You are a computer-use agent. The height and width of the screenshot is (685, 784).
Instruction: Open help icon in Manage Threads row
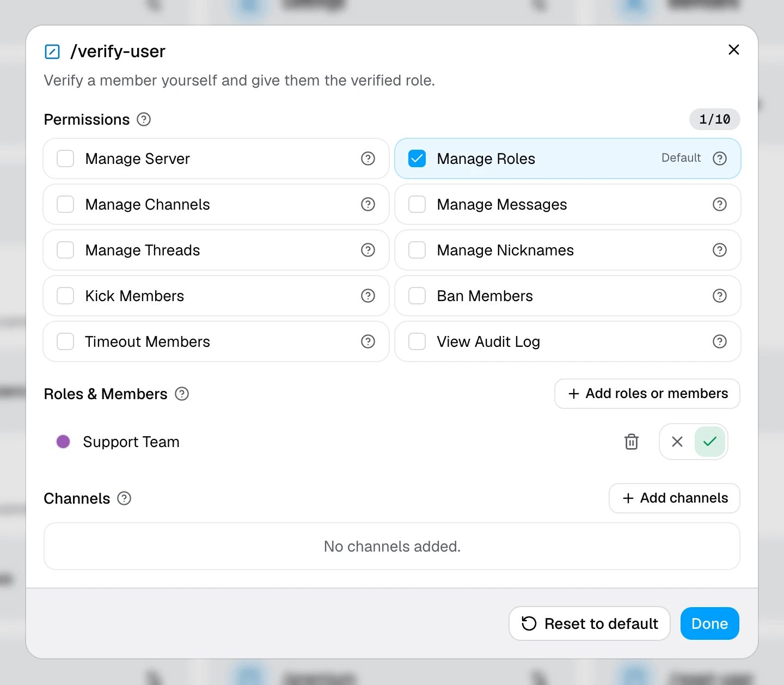point(368,250)
